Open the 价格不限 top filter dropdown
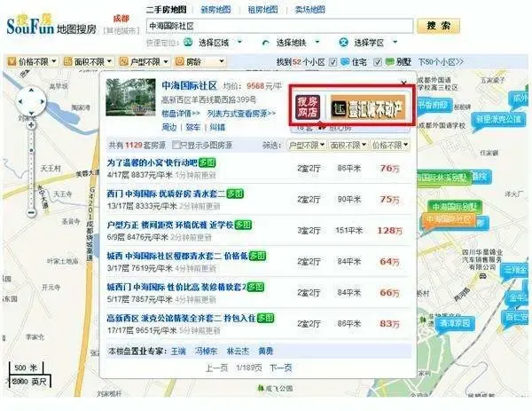532x411 pixels. point(33,62)
